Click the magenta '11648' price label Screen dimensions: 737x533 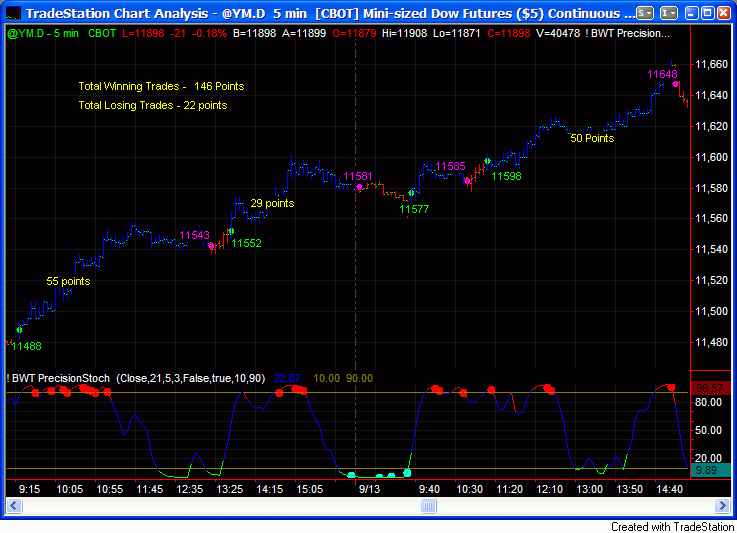[x=662, y=74]
